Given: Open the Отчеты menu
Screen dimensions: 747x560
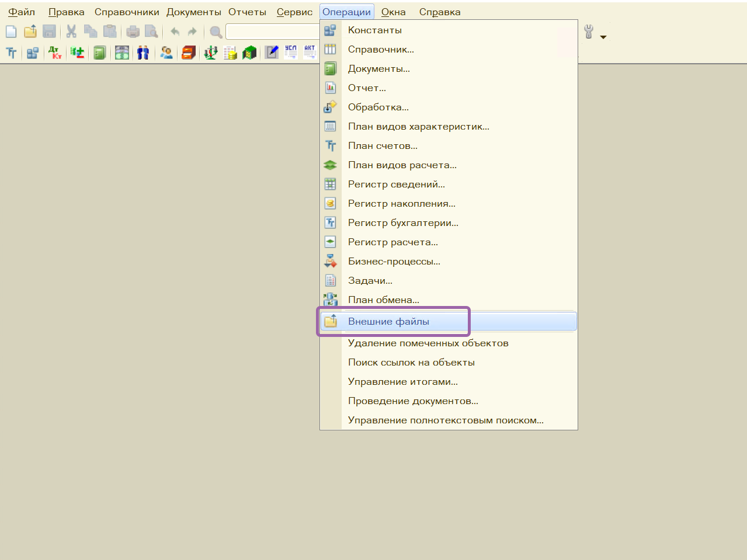Looking at the screenshot, I should (247, 12).
